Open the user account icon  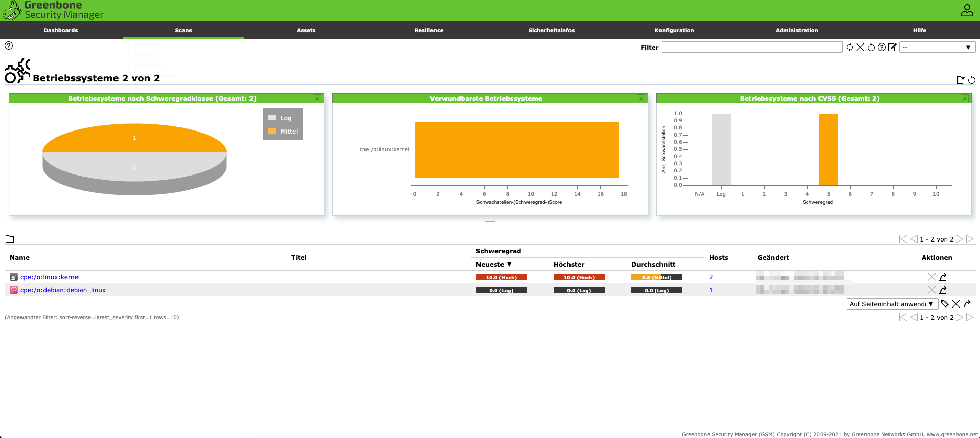pos(967,10)
